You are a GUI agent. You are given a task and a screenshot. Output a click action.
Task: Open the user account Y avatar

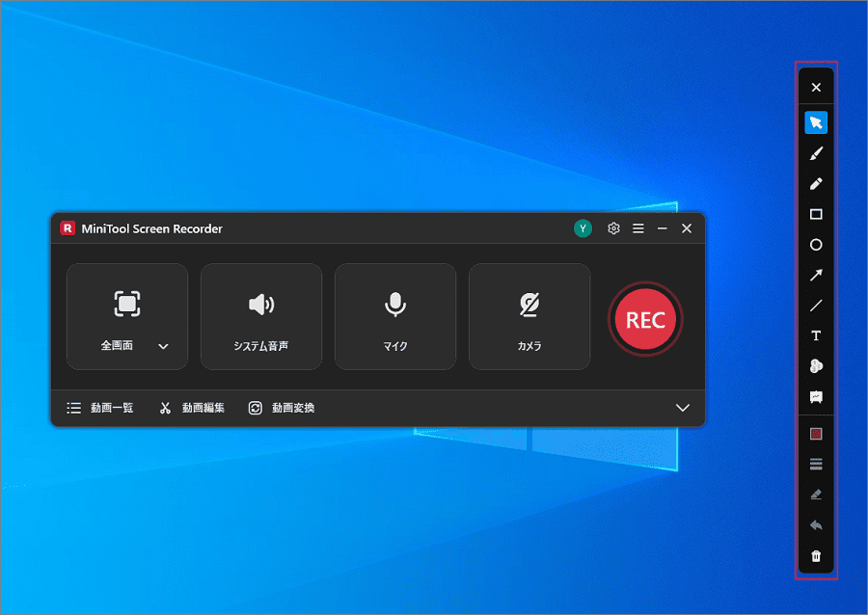pos(583,228)
